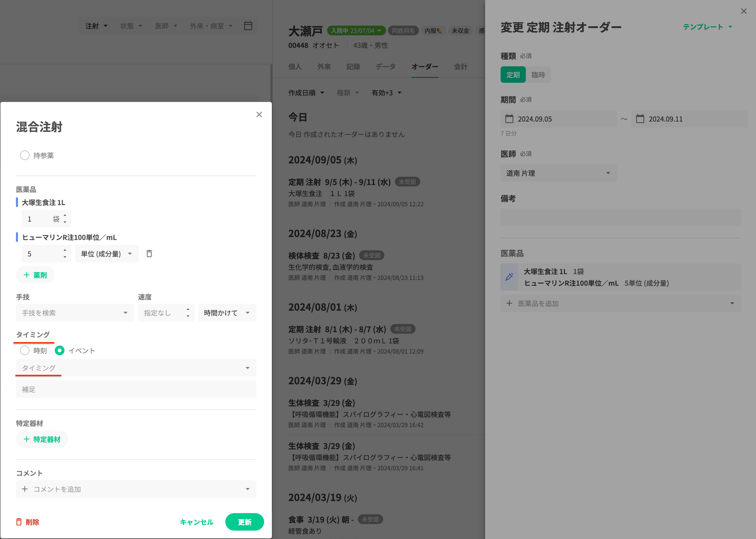Viewport: 756px width, 539px height.
Task: Click the 同姓同名 badge
Action: pos(403,30)
